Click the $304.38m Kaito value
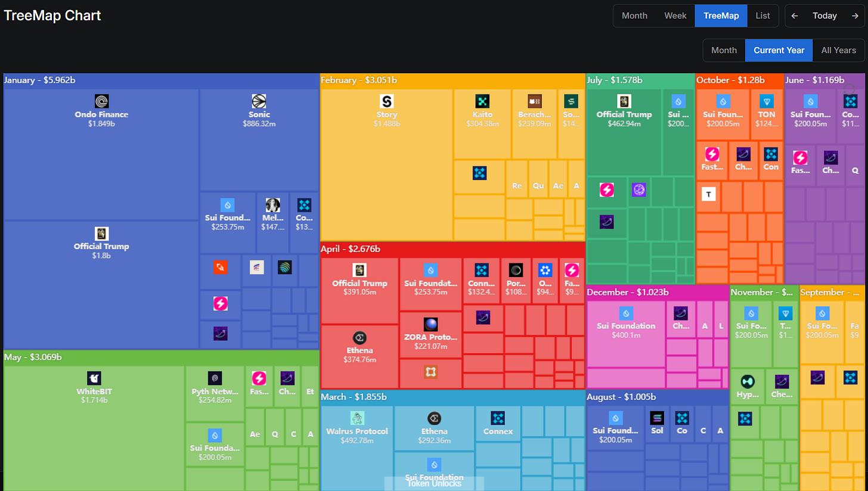This screenshot has width=868, height=491. click(x=483, y=124)
